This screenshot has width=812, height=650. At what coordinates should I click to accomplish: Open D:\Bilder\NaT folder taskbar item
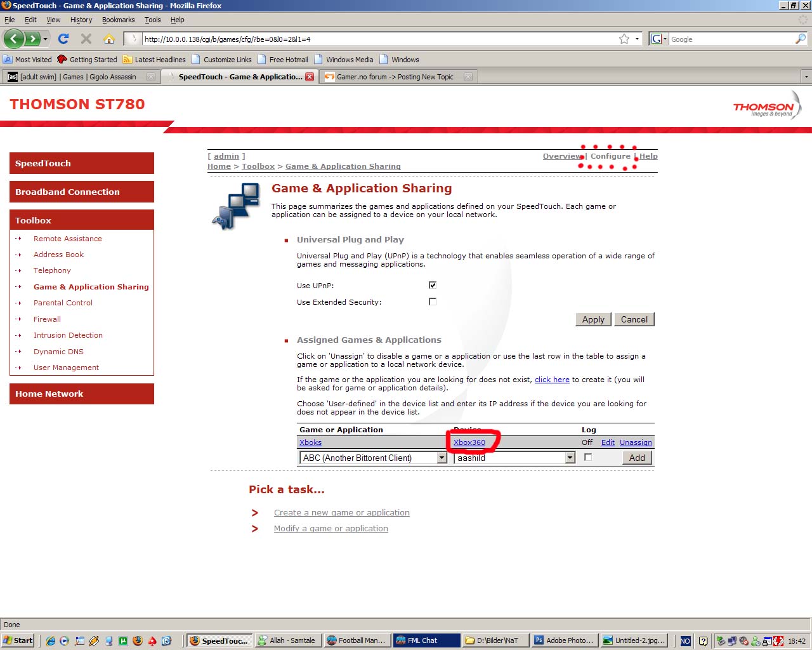tap(495, 640)
